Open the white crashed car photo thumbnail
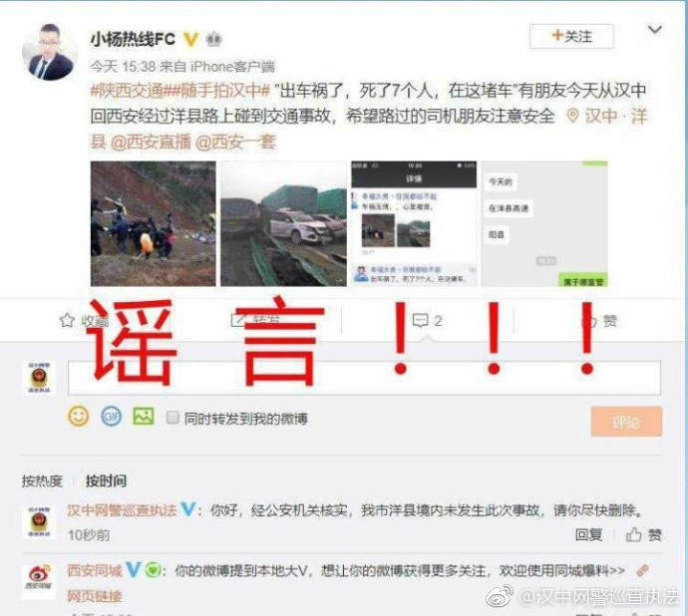 (x=283, y=223)
